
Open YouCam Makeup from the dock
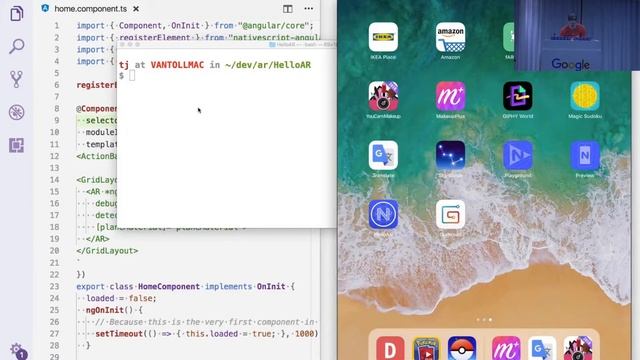tap(578, 349)
